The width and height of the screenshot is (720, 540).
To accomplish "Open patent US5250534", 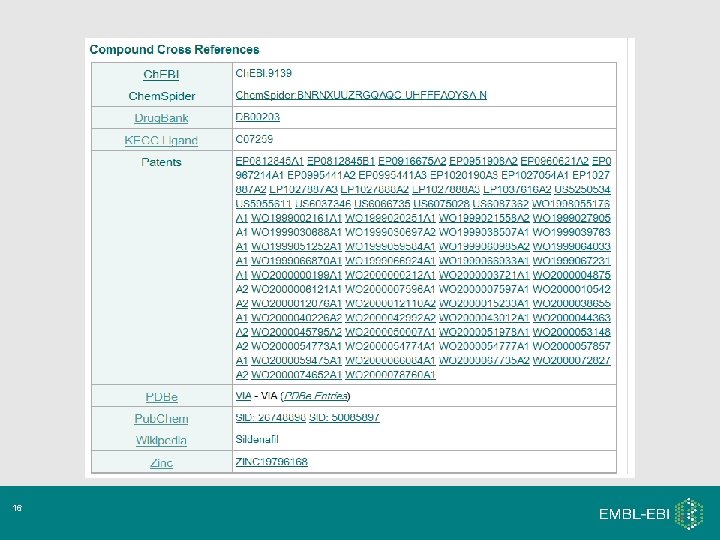I will [582, 189].
